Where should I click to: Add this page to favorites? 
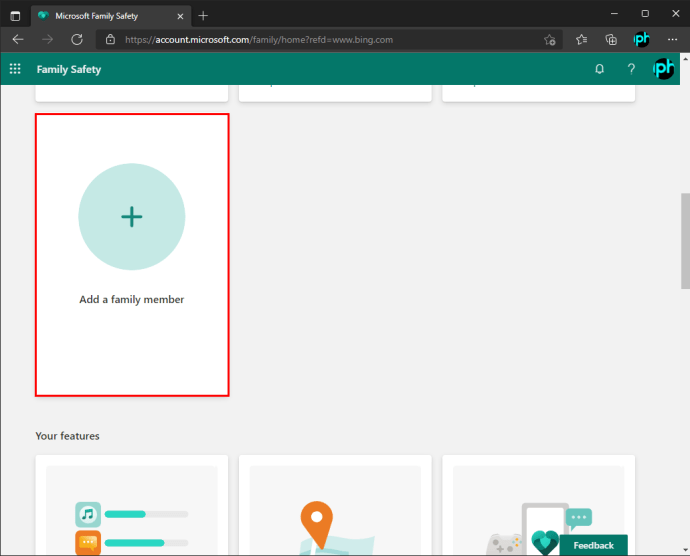tap(550, 40)
